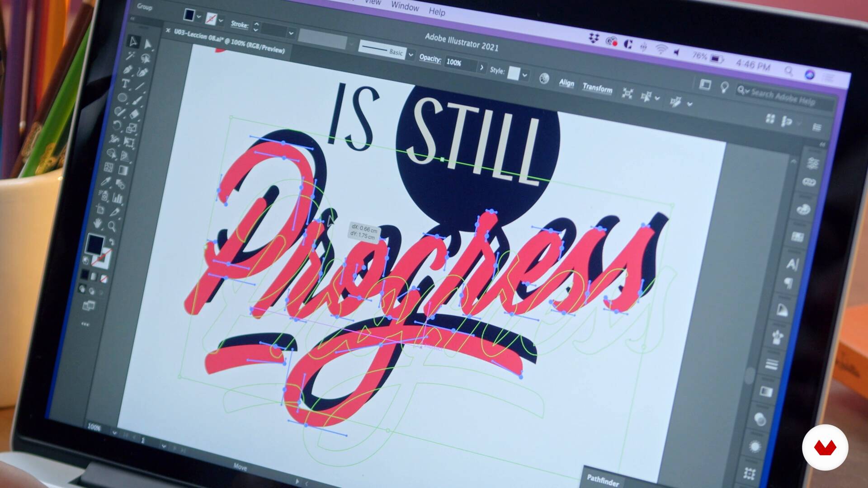Swap fill and stroke colors arrow
Image resolution: width=868 pixels, height=488 pixels.
pos(111,242)
